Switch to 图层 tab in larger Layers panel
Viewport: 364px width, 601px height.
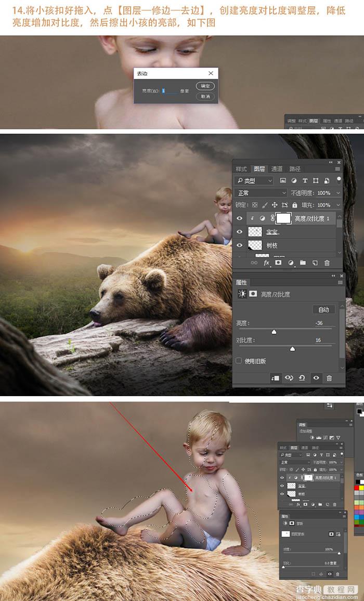259,168
